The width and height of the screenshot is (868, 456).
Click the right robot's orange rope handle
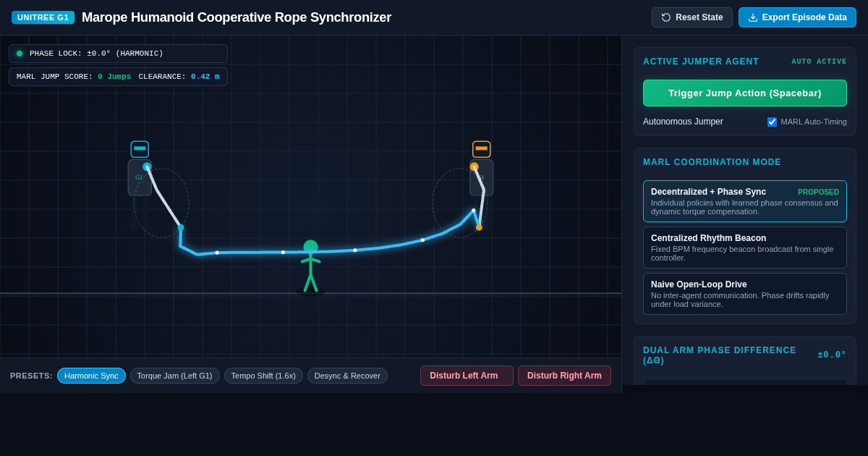(479, 227)
